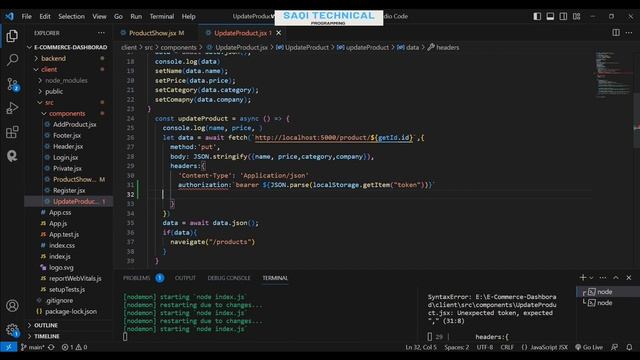Open Run and Debug view
This screenshot has width=640, height=360.
coord(12,108)
